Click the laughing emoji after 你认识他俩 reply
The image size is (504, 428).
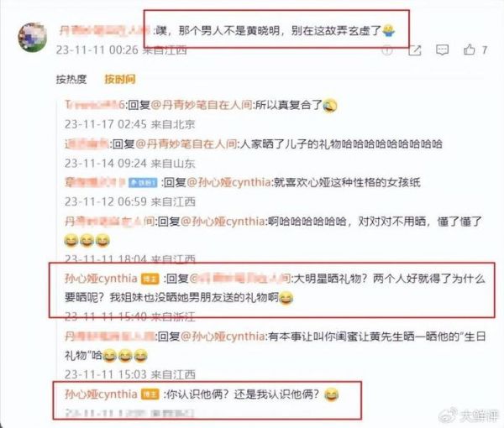(x=331, y=394)
